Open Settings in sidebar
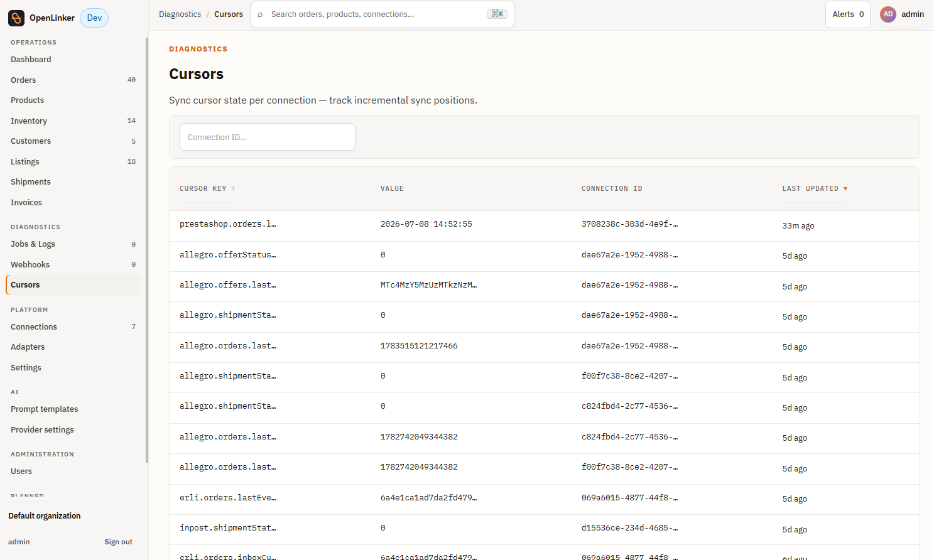The height and width of the screenshot is (560, 934). 73,368
